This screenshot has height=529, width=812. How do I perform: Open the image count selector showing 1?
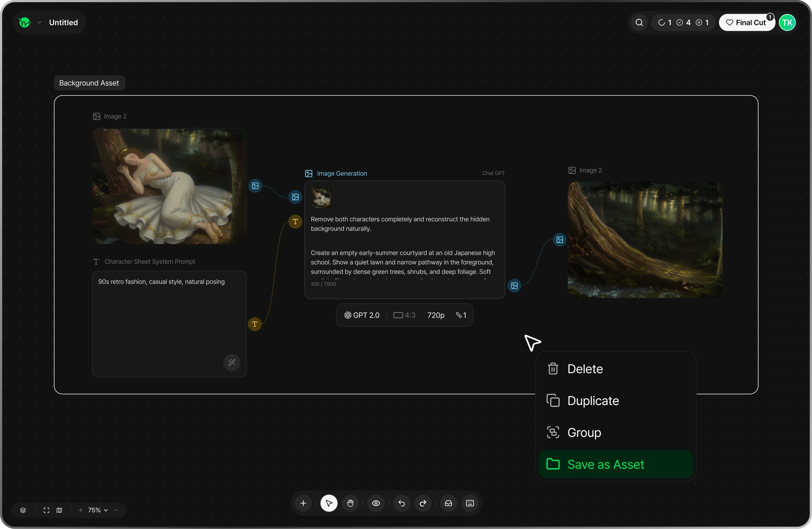(461, 315)
